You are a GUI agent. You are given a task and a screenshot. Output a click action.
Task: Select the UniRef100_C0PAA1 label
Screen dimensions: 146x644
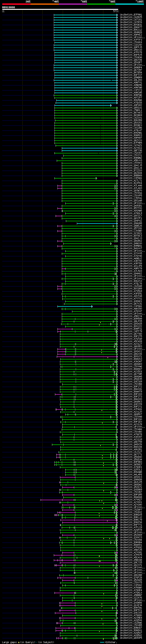(x=131, y=178)
